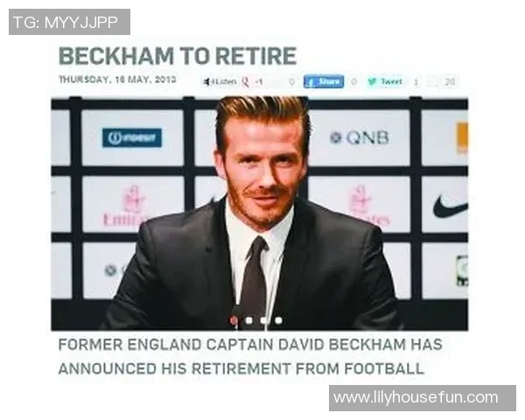Select the second carousel dot
Image resolution: width=525 pixels, height=420 pixels.
click(248, 320)
